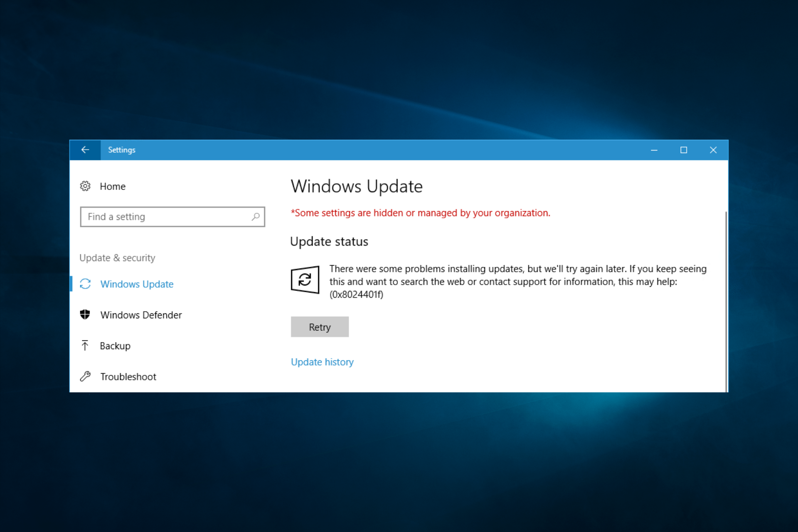This screenshot has height=532, width=798.
Task: Click the Backup upward arrow icon
Action: click(x=85, y=345)
